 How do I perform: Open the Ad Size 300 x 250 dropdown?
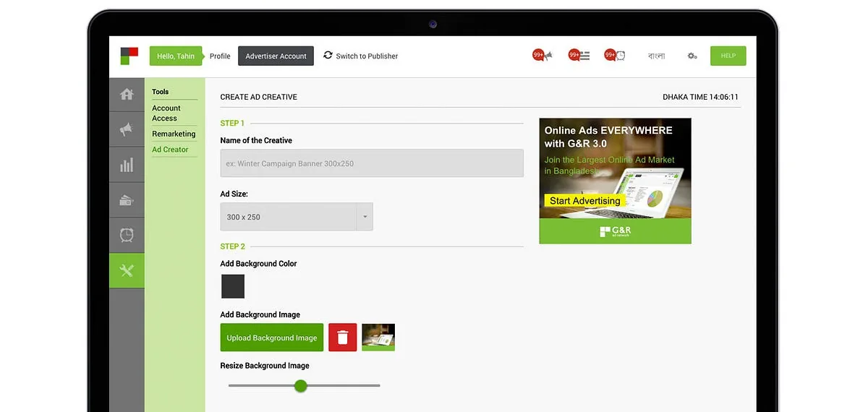(297, 217)
